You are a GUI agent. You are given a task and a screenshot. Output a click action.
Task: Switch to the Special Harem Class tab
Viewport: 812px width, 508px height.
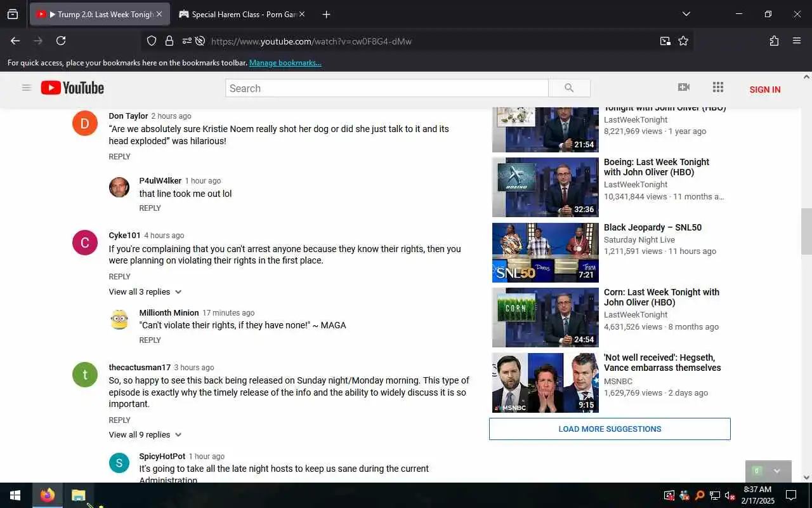(x=243, y=14)
